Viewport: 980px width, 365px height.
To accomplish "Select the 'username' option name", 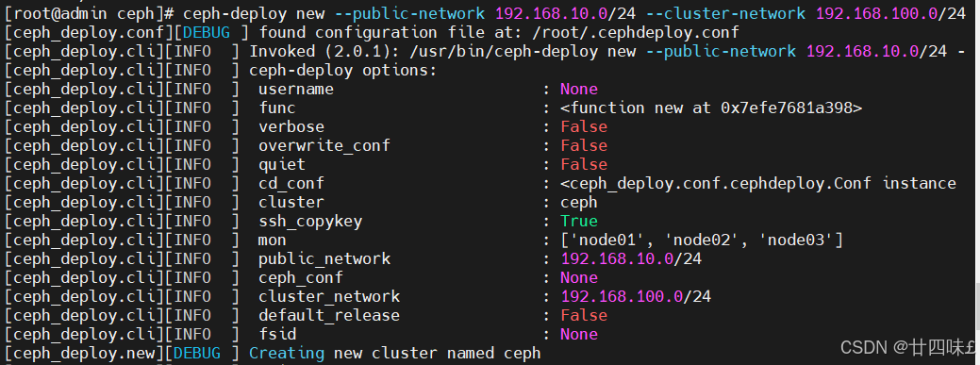I will click(x=295, y=89).
